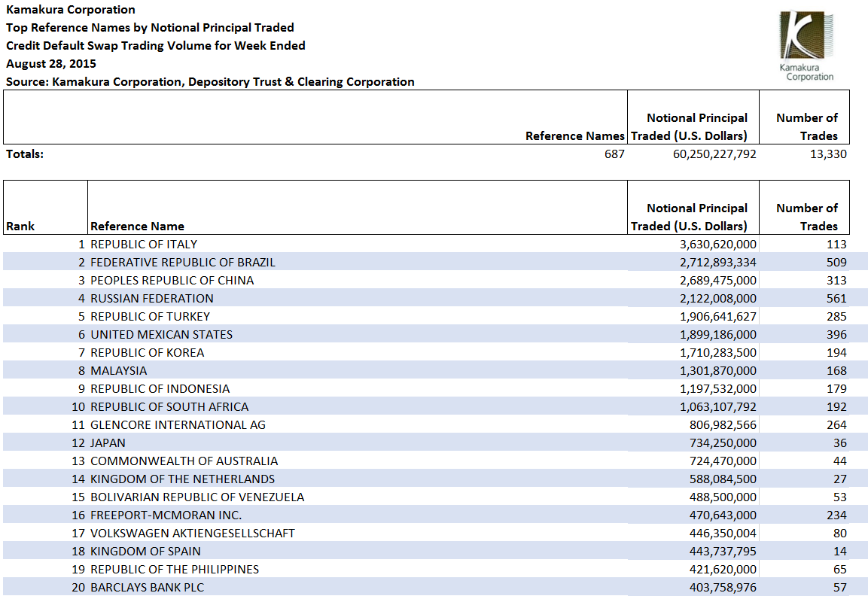868x596 pixels.
Task: Click Italy's trade count 113
Action: 836,244
